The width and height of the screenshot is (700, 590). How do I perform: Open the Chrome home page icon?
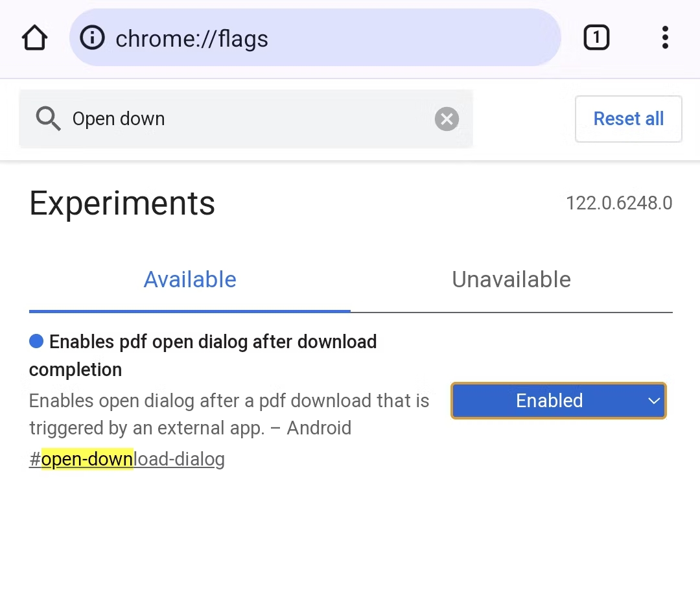coord(34,38)
